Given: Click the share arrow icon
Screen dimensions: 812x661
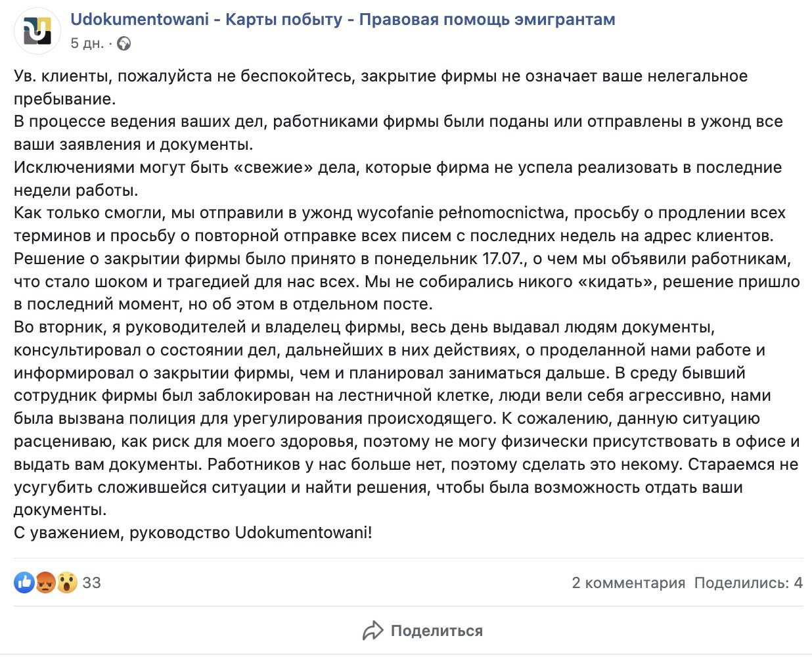Looking at the screenshot, I should click(372, 631).
